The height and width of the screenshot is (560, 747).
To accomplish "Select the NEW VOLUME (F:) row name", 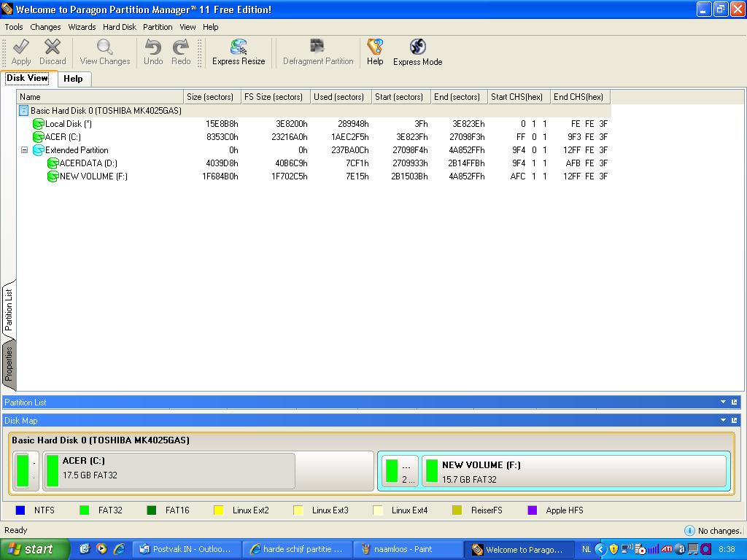I will point(93,176).
